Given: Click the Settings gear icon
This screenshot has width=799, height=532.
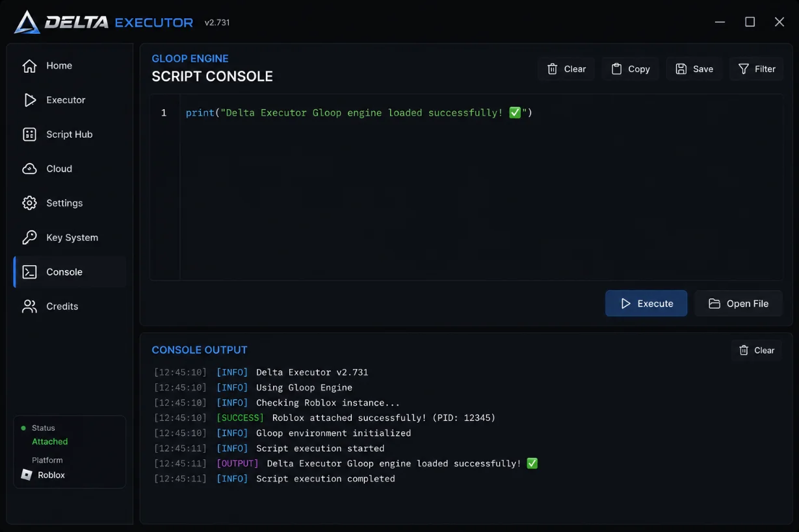Looking at the screenshot, I should [x=29, y=203].
